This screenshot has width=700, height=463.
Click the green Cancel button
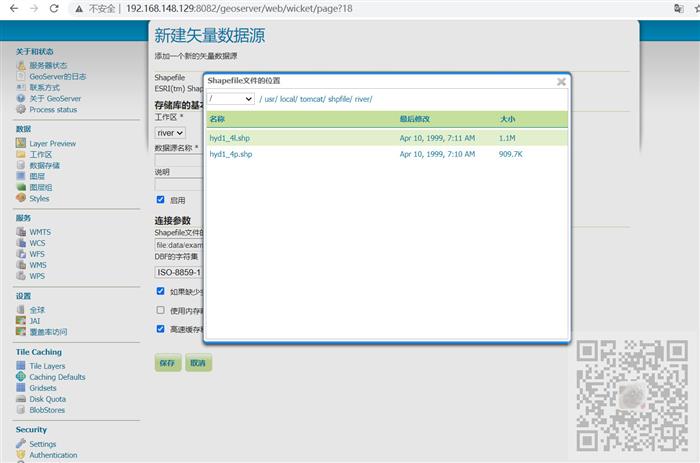pos(198,363)
